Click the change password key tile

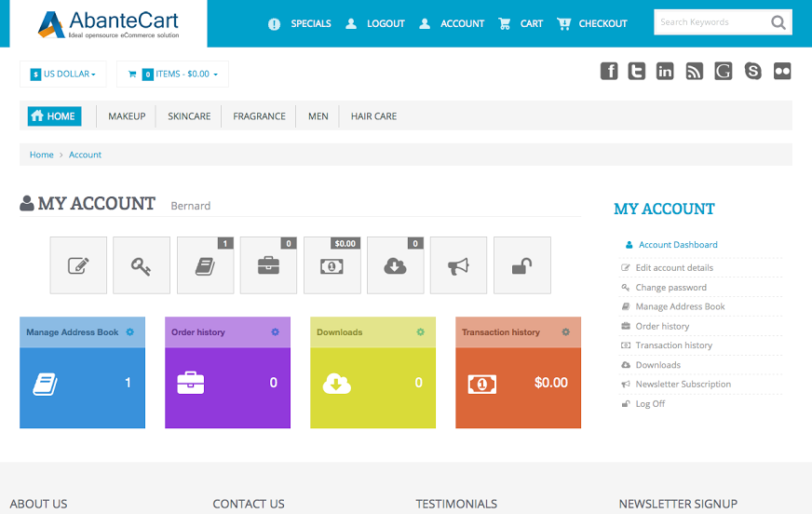142,265
